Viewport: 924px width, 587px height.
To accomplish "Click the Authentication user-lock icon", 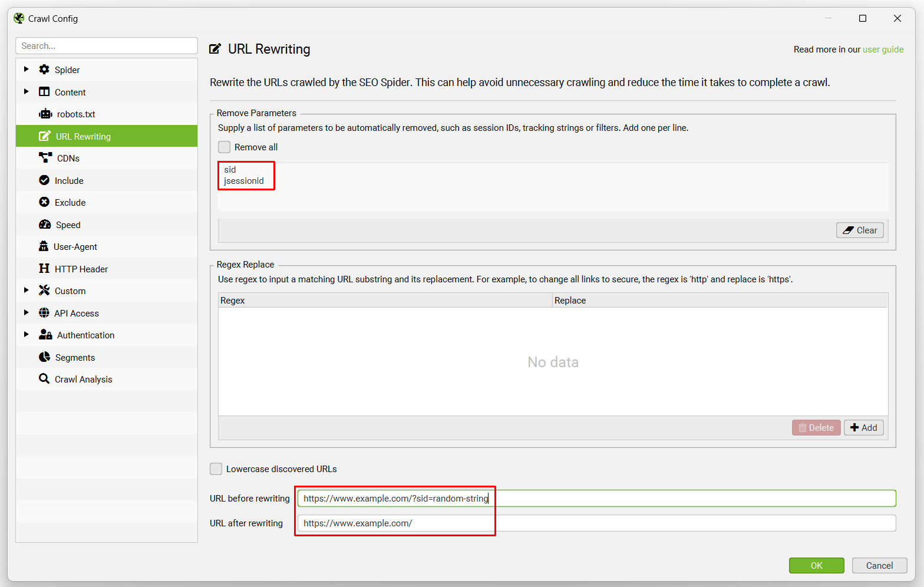I will tap(45, 335).
